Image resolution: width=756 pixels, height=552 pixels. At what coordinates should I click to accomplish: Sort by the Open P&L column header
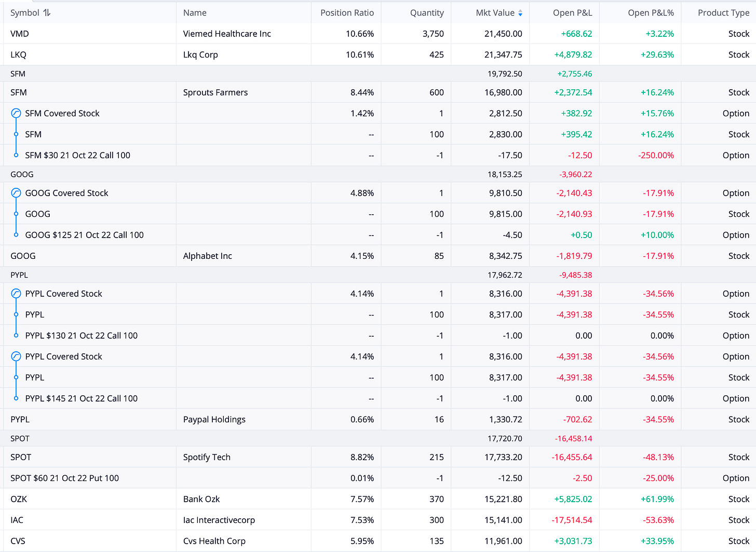pyautogui.click(x=572, y=13)
